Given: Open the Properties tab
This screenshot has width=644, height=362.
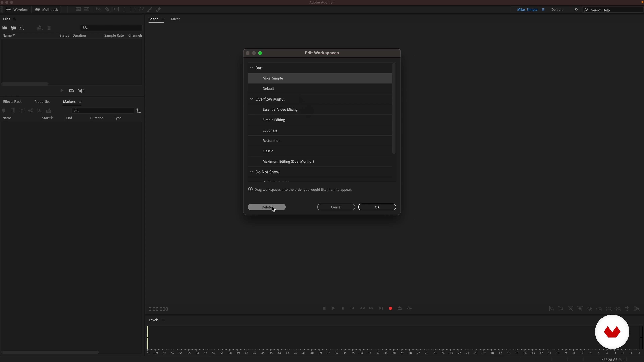Looking at the screenshot, I should 42,101.
